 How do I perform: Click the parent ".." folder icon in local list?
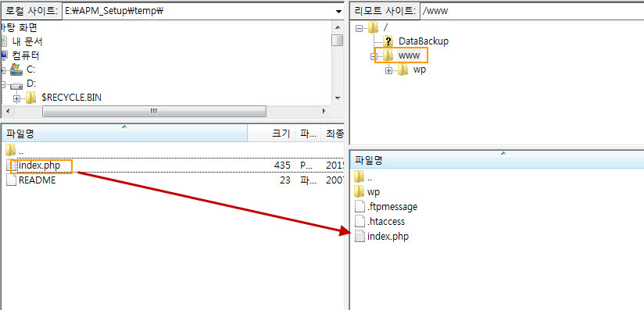[11, 150]
